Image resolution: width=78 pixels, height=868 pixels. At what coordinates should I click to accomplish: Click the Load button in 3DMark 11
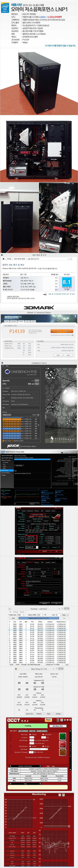[x=58, y=355]
